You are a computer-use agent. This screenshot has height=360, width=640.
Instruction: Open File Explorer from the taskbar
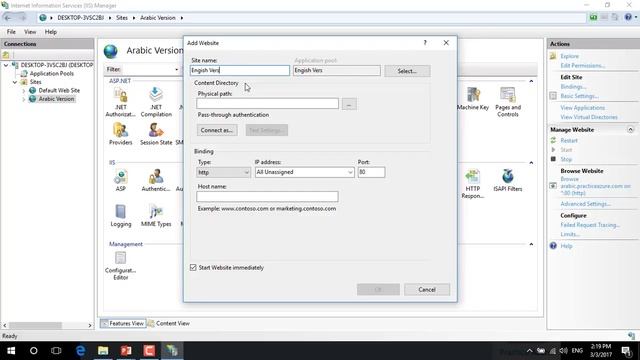103,351
